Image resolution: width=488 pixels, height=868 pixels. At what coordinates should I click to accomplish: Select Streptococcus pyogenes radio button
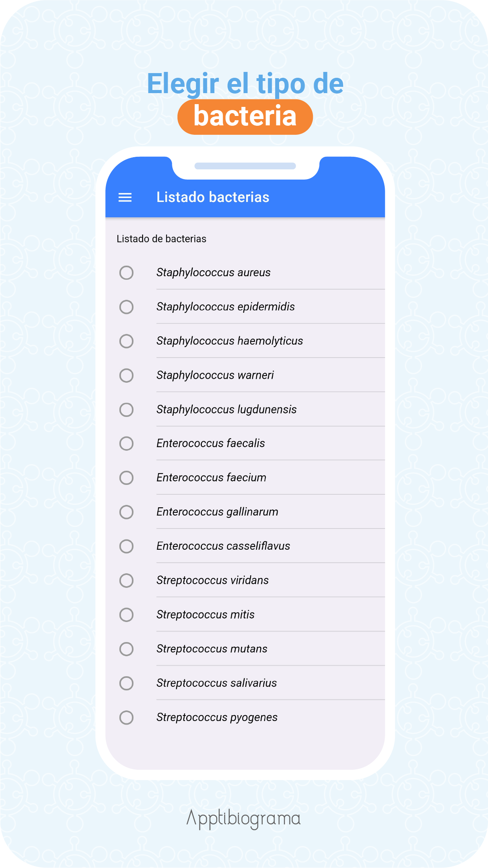tap(126, 718)
